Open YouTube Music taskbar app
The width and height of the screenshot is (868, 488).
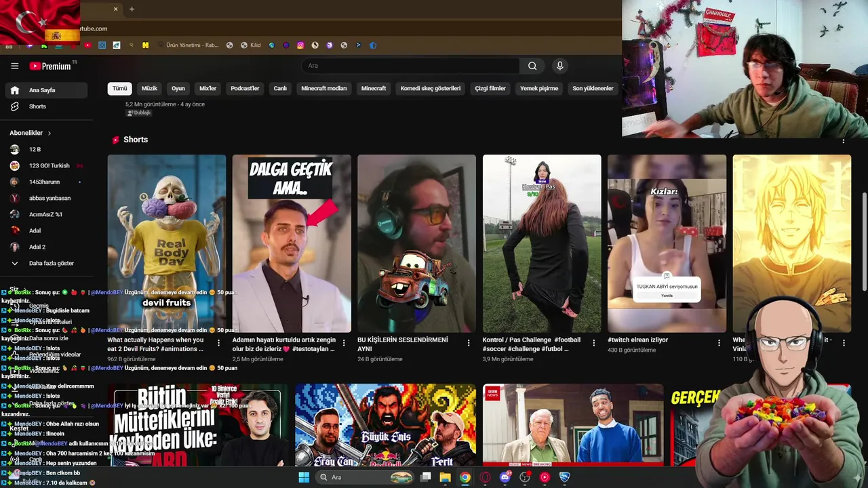tap(545, 477)
